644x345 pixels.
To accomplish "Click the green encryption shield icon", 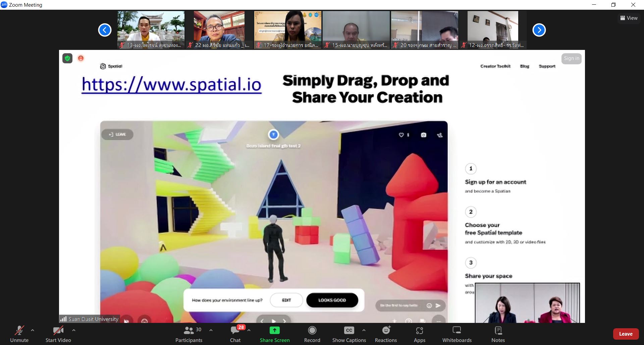I will click(x=67, y=58).
